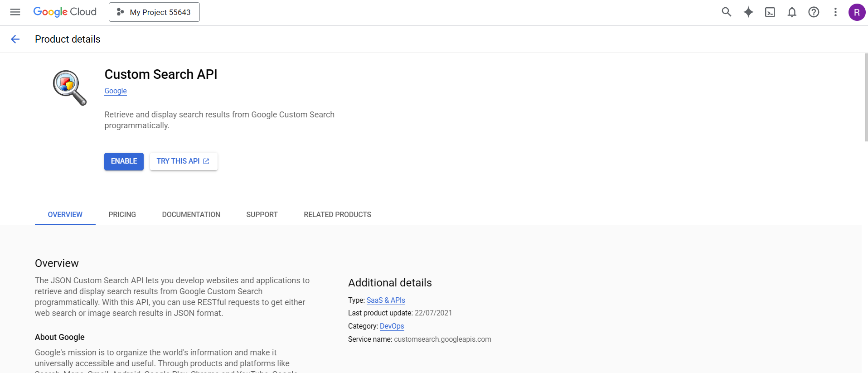Follow the SaaS & APIs type link

[386, 300]
